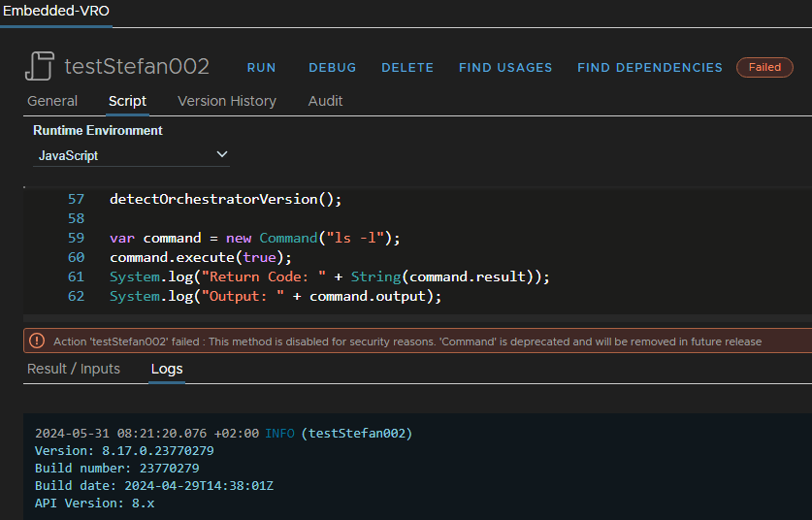Click the error alert icon in failure banner

pos(37,341)
